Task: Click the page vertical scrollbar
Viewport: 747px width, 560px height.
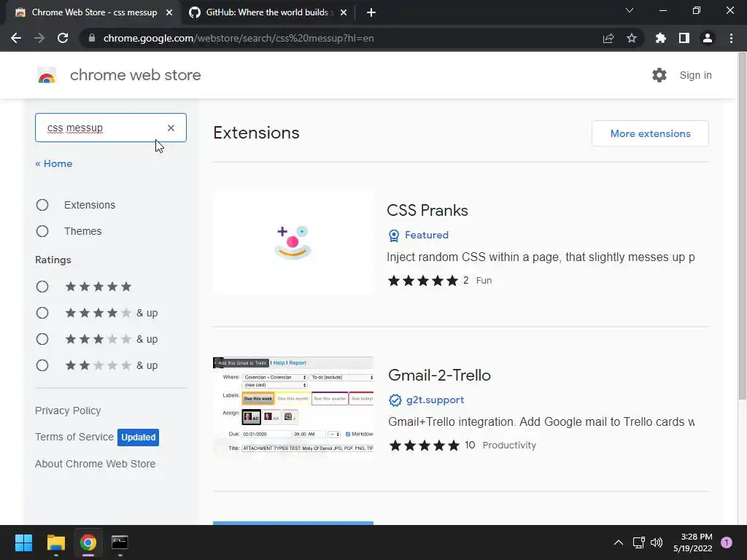Action: pyautogui.click(x=742, y=227)
